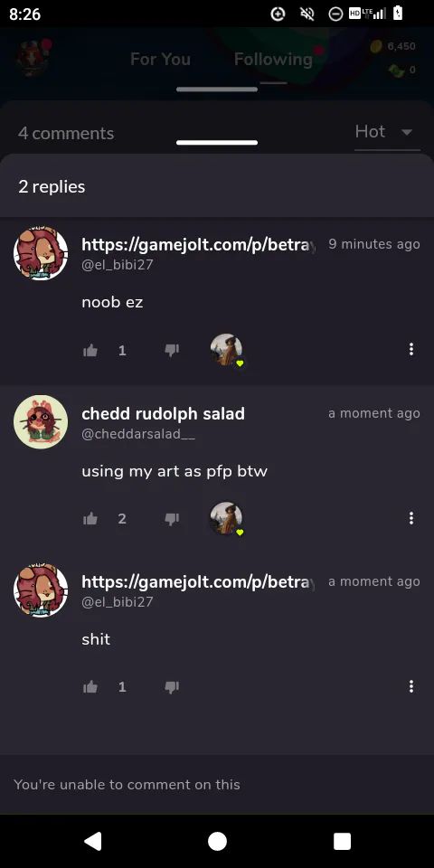The width and height of the screenshot is (434, 868).
Task: Open three-dot menu on last el_bibi27 reply
Action: 410,686
